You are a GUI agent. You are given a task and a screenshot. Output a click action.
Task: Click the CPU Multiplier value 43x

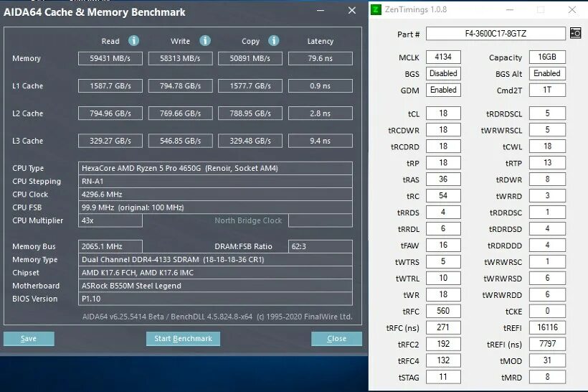[x=110, y=221]
